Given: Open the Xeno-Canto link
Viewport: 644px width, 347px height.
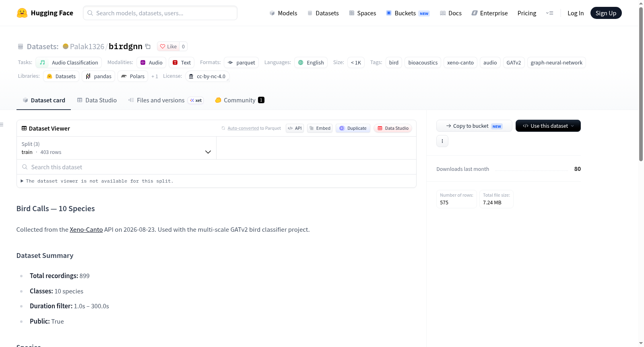Looking at the screenshot, I should (86, 229).
